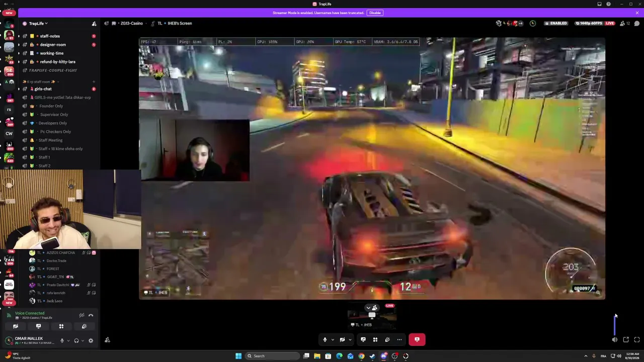Toggle camera in the voice connected panel

(16, 326)
